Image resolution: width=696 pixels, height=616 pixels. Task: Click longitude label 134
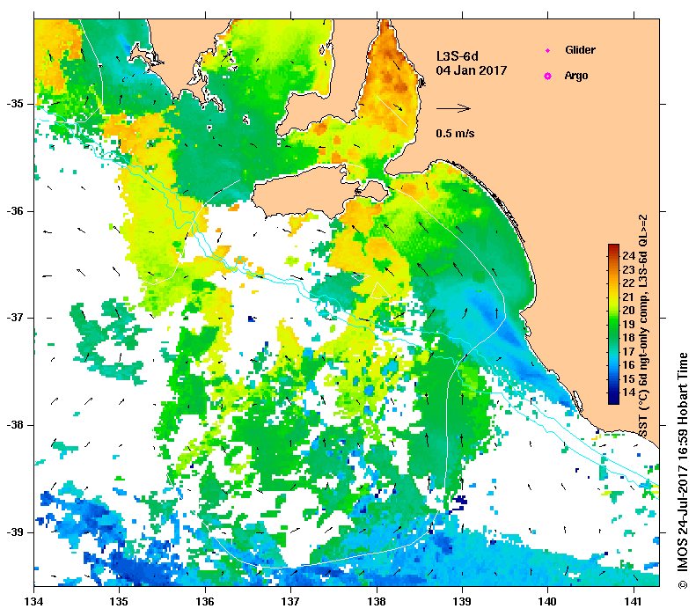pyautogui.click(x=33, y=602)
